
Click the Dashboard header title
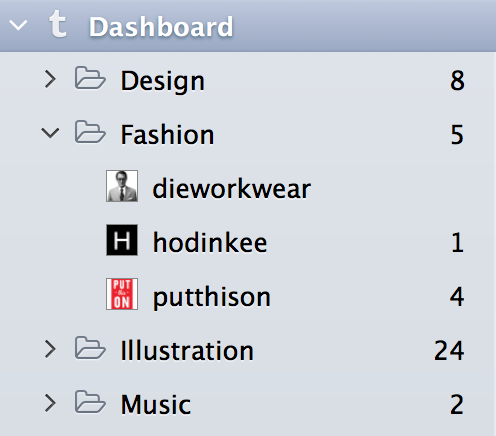pos(161,27)
